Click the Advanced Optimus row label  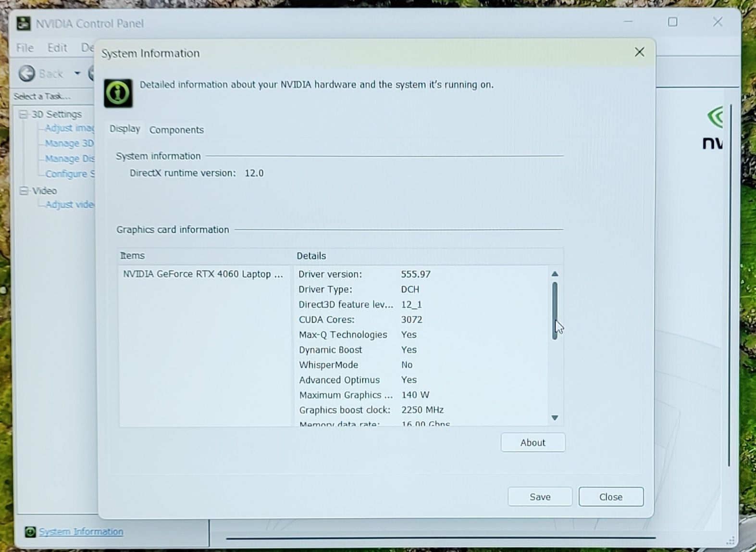(x=339, y=380)
